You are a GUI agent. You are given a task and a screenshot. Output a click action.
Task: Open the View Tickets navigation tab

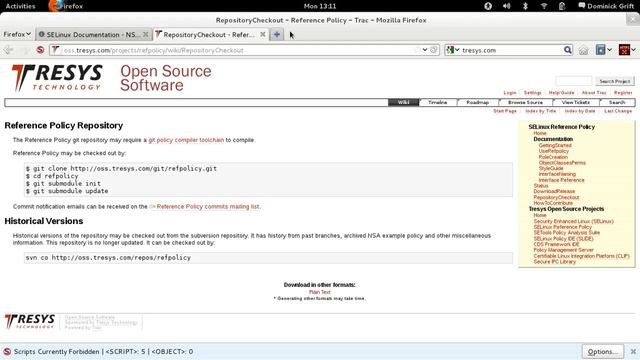click(x=576, y=102)
